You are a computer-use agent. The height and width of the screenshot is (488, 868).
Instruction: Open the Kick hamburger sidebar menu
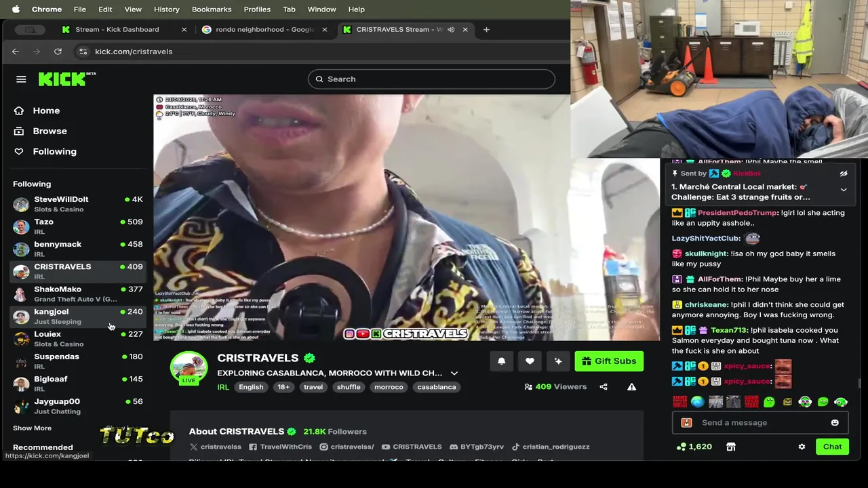pyautogui.click(x=21, y=79)
